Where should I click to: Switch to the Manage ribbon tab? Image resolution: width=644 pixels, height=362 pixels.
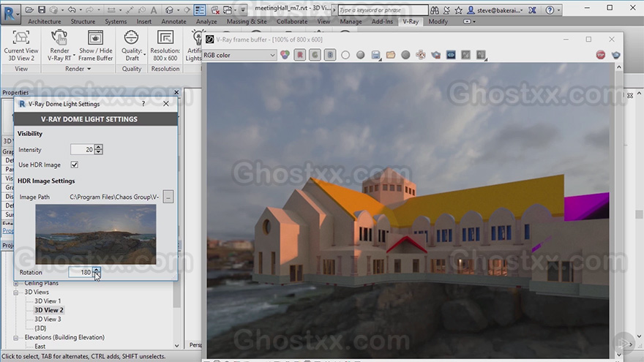tap(351, 21)
